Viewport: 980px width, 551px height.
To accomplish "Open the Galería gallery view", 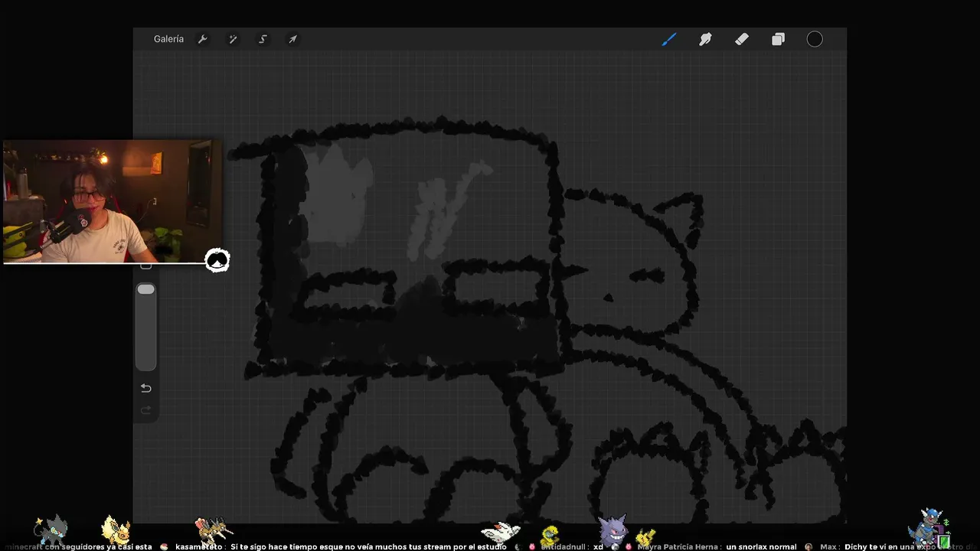I will [x=168, y=39].
